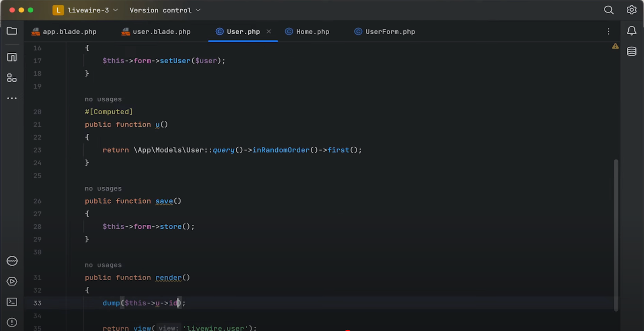Click the #[Computed] attribute
This screenshot has width=644, height=331.
pos(109,112)
